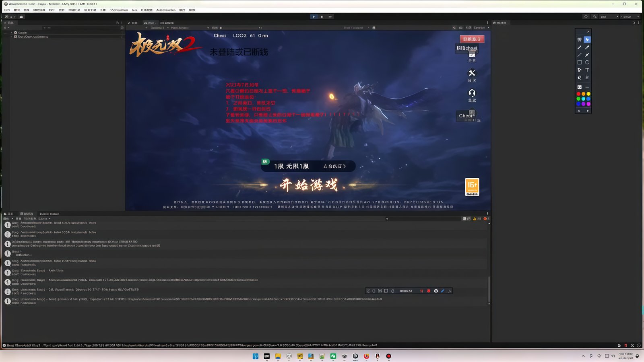Screen dimensions: 644x362
Task: Click the Cheat label in game view
Action: tap(220, 36)
